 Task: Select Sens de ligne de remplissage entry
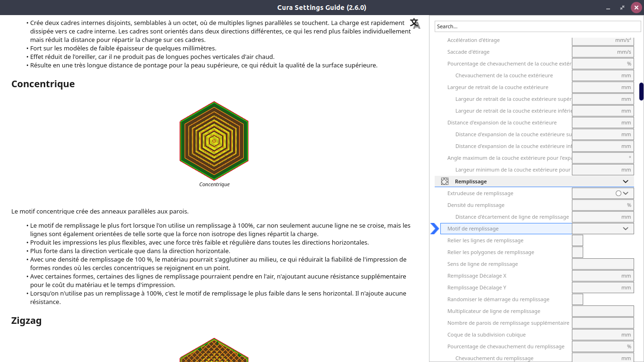tap(482, 264)
